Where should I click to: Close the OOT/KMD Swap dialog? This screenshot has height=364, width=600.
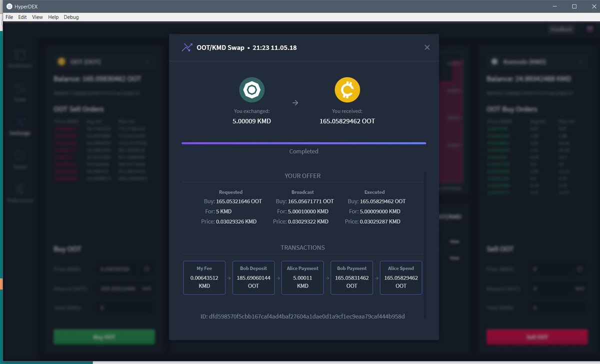coord(427,47)
